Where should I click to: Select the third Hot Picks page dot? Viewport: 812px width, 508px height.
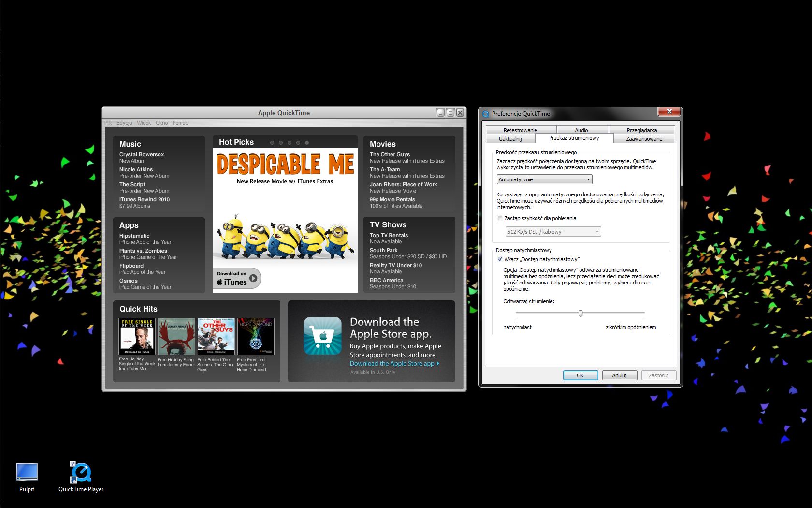click(x=290, y=143)
